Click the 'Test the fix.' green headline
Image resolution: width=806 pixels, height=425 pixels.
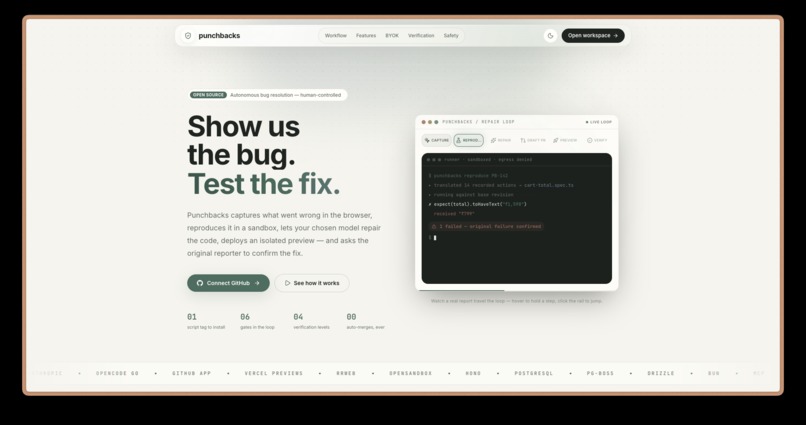[x=264, y=184]
